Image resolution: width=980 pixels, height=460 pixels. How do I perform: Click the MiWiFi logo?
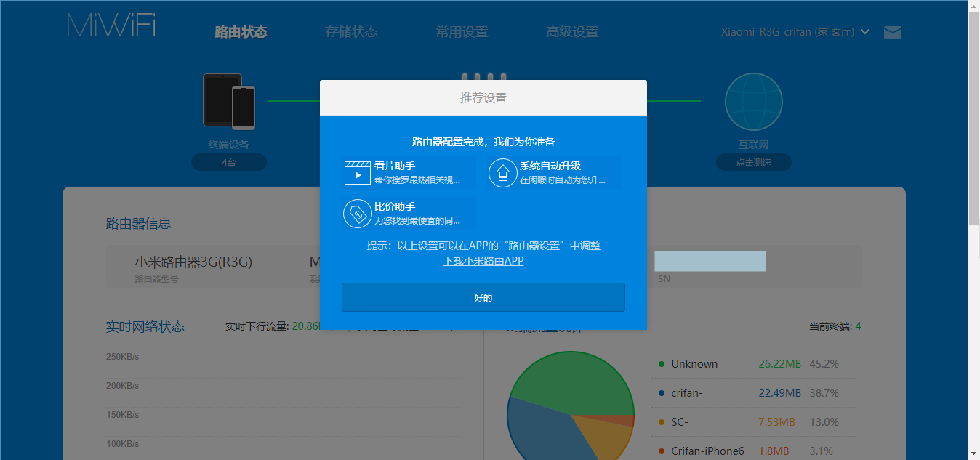pos(112,25)
